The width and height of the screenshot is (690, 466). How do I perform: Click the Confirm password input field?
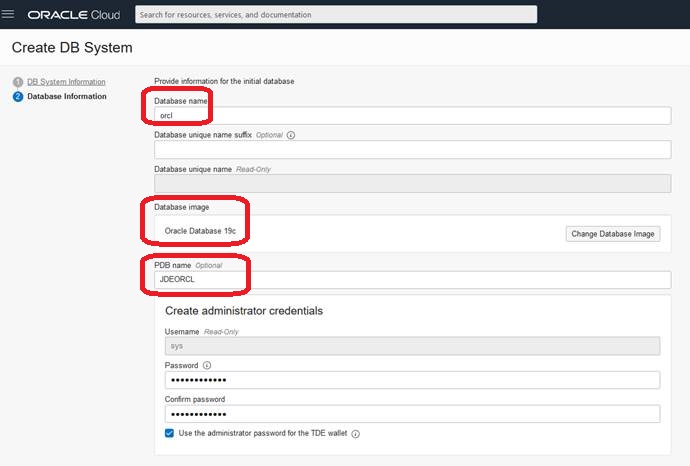pyautogui.click(x=412, y=414)
